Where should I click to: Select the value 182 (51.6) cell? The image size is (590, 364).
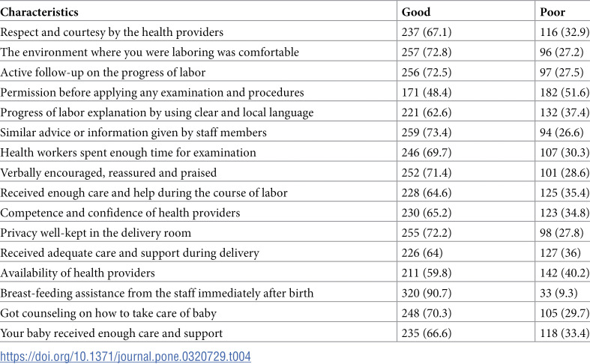click(565, 92)
